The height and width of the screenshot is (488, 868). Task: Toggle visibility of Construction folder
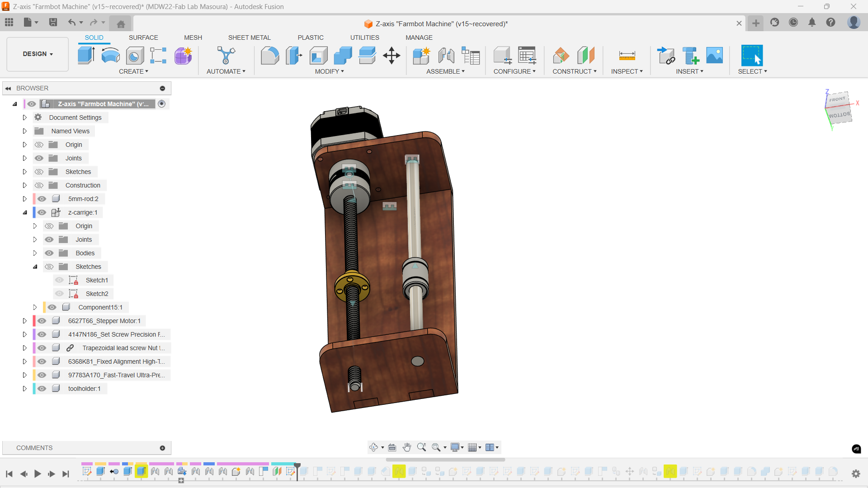(x=39, y=185)
